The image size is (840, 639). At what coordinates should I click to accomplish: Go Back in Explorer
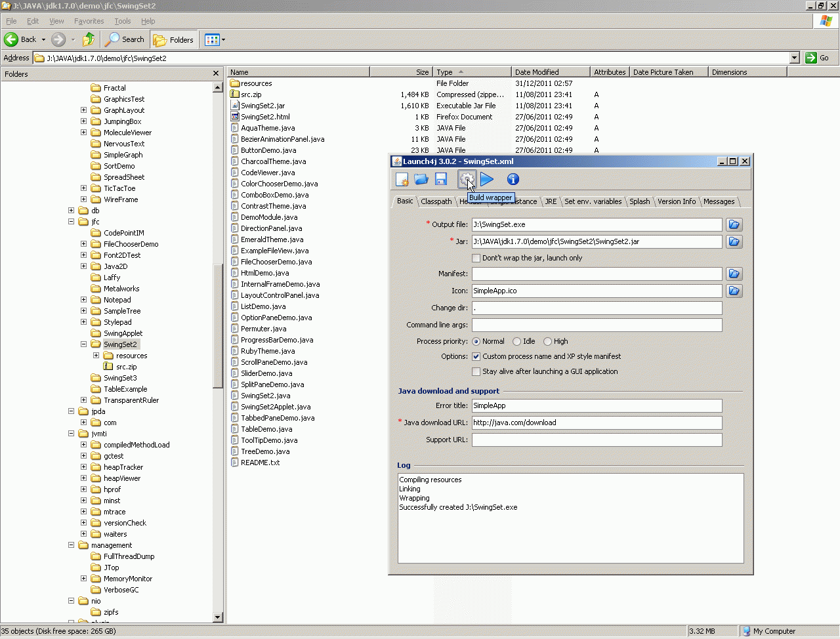click(x=20, y=39)
